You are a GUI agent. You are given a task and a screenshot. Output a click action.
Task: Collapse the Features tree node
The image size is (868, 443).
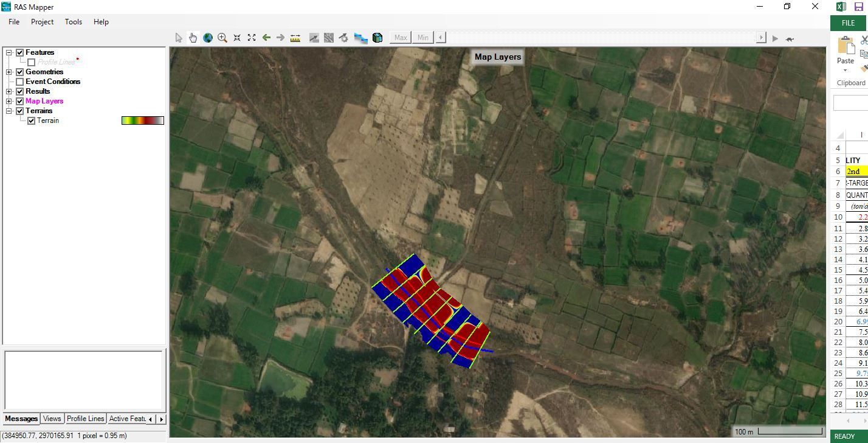tap(9, 52)
